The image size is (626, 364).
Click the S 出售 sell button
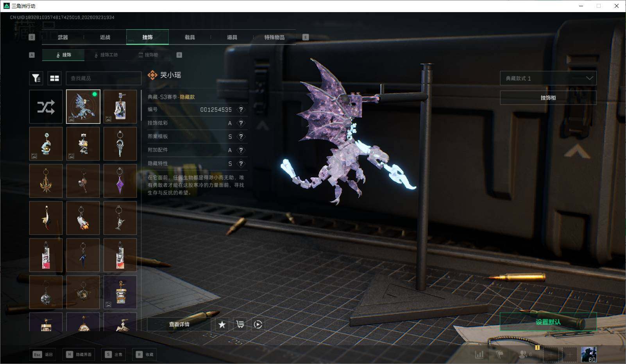(x=113, y=355)
